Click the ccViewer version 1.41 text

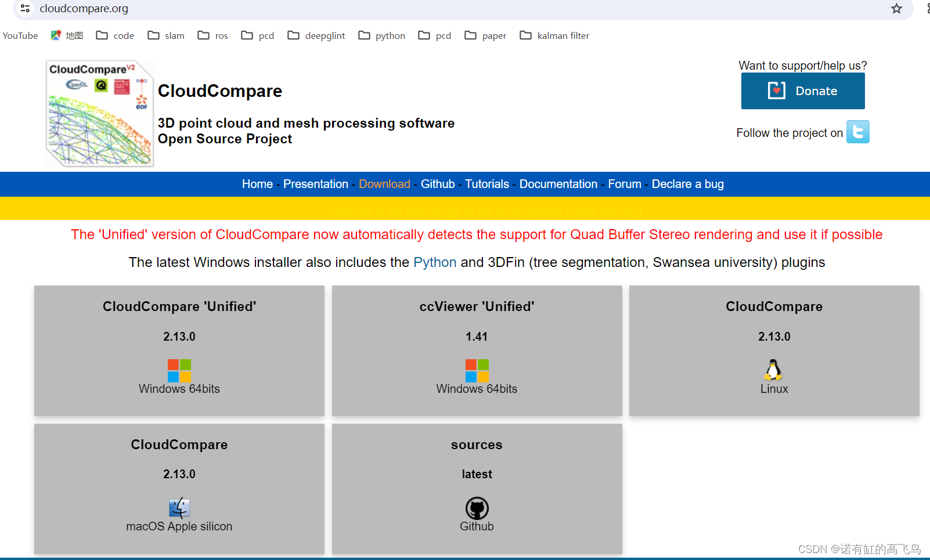pyautogui.click(x=477, y=337)
